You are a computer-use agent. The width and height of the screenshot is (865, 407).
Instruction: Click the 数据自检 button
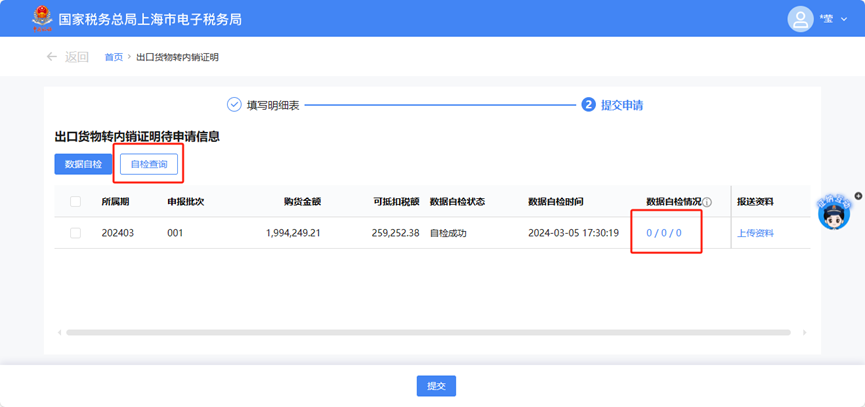[x=83, y=164]
